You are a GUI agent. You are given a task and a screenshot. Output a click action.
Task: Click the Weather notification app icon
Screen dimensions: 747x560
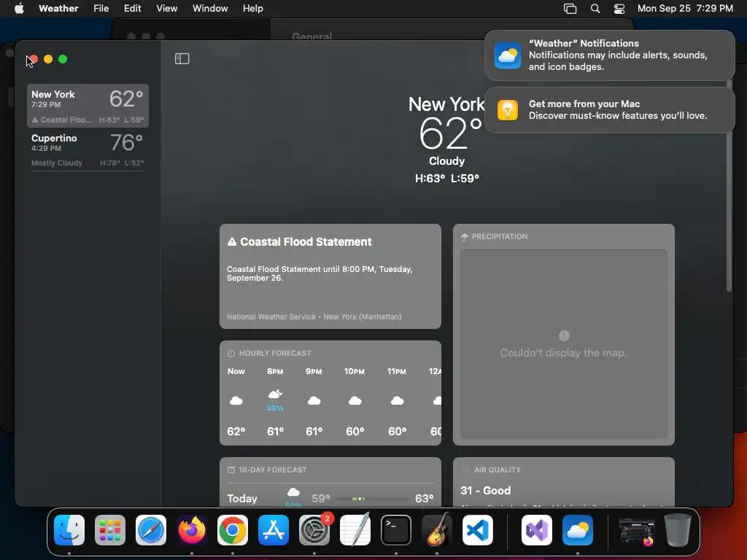[x=508, y=55]
